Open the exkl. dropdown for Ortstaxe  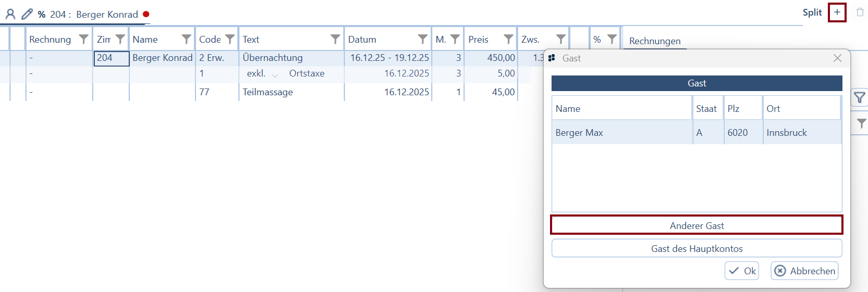tap(275, 74)
